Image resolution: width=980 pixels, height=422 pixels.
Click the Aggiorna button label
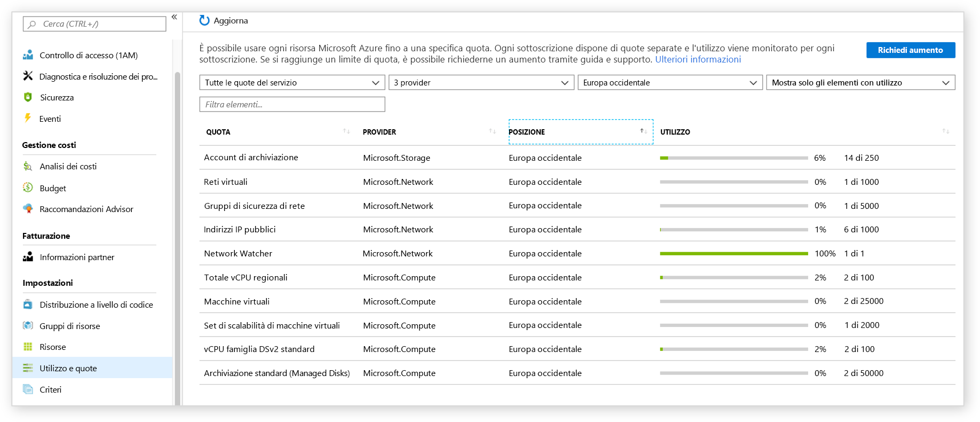231,20
